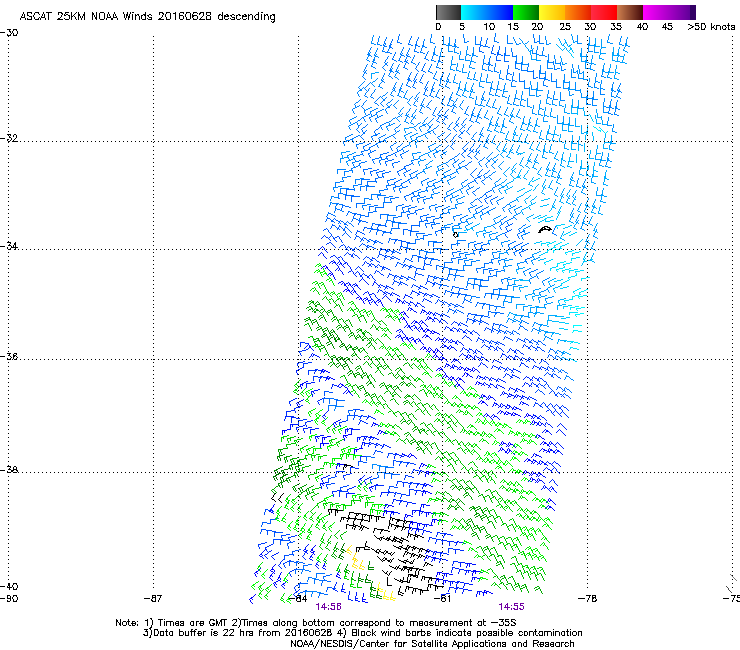Click the '>50 knots' legend label

(x=711, y=27)
